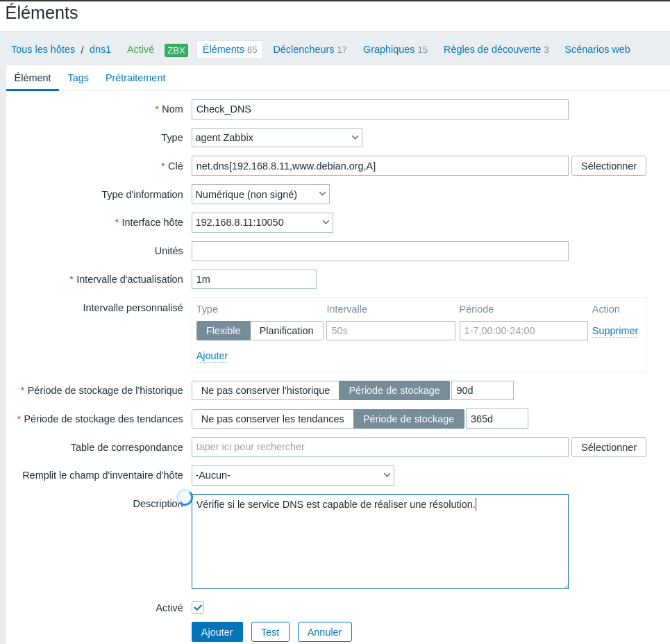Click into the Unités input field

pyautogui.click(x=380, y=251)
